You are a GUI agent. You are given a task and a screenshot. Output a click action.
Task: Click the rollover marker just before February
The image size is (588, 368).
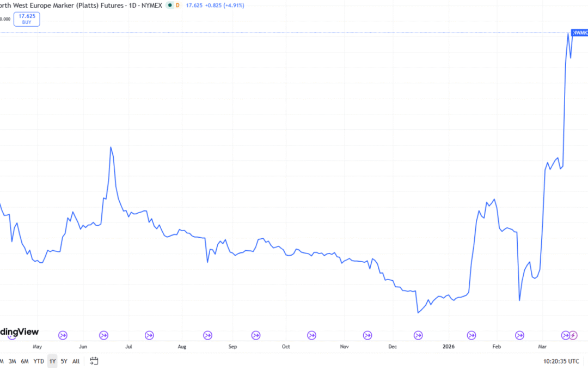pos(471,335)
